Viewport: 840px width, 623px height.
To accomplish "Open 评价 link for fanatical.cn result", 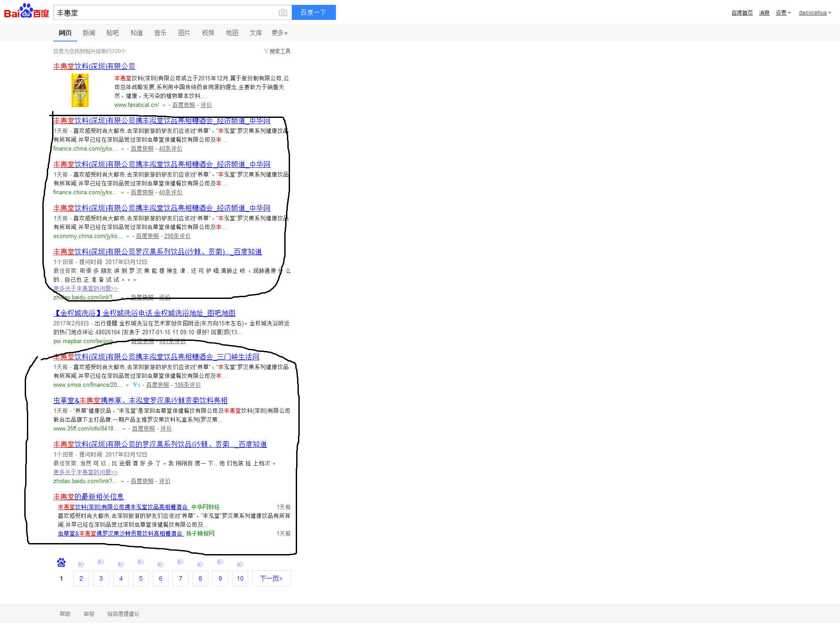I will [206, 105].
